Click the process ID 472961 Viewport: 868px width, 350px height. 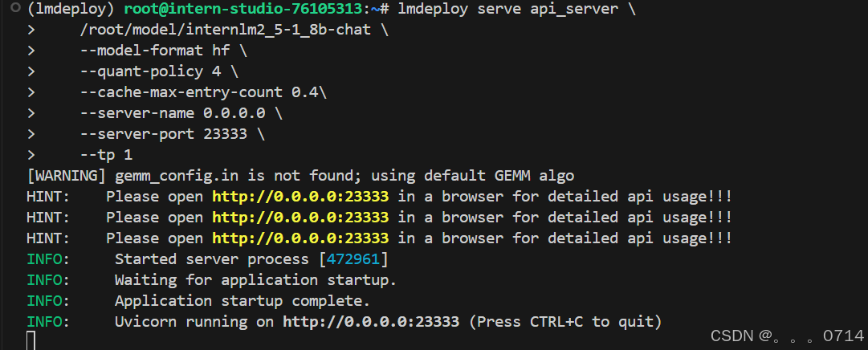[353, 258]
